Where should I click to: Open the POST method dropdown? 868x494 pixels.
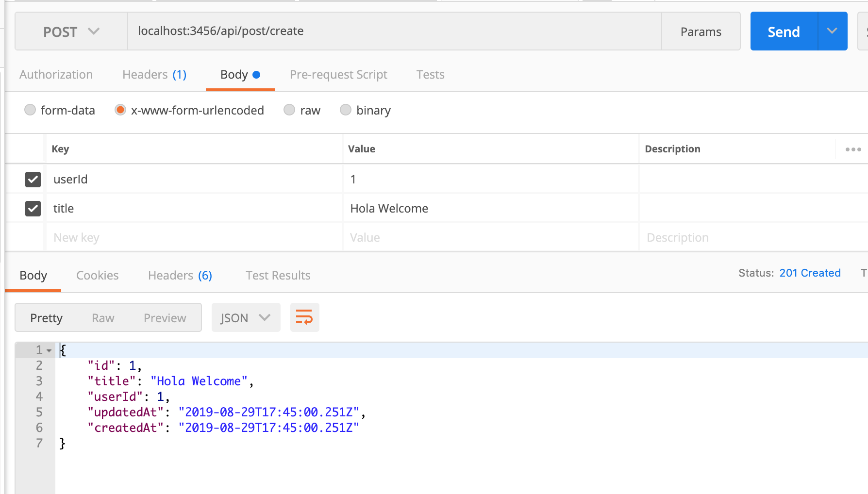71,32
